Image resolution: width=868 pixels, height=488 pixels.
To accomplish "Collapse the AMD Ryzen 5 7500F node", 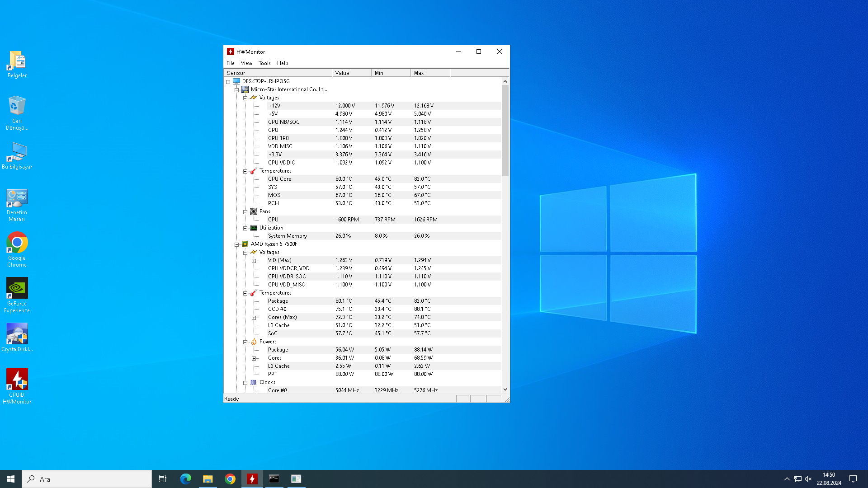I will [236, 244].
